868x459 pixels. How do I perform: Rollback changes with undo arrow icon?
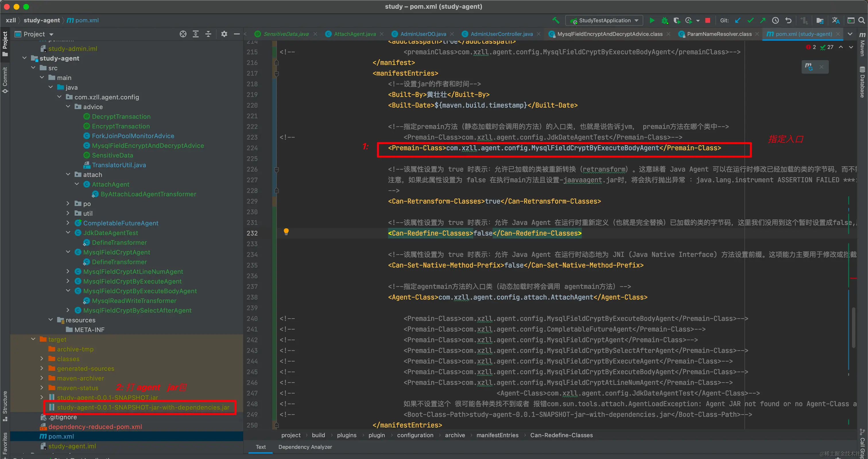tap(788, 21)
